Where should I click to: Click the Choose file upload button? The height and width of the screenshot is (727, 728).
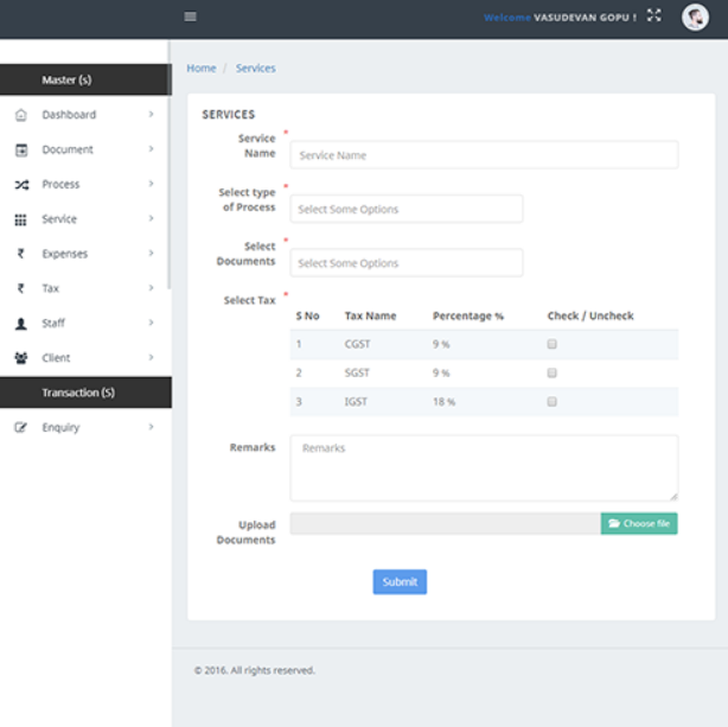639,524
